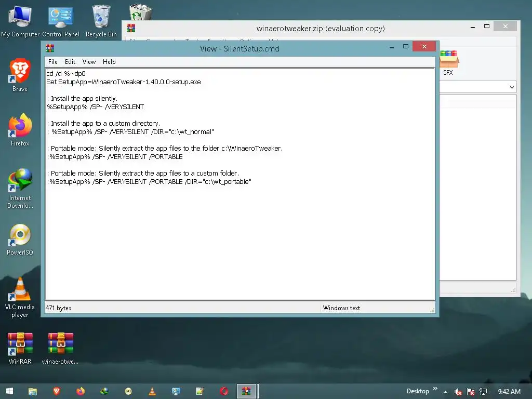Click the WinRAR icon in the winaerotweaker.zip title bar

pyautogui.click(x=131, y=28)
